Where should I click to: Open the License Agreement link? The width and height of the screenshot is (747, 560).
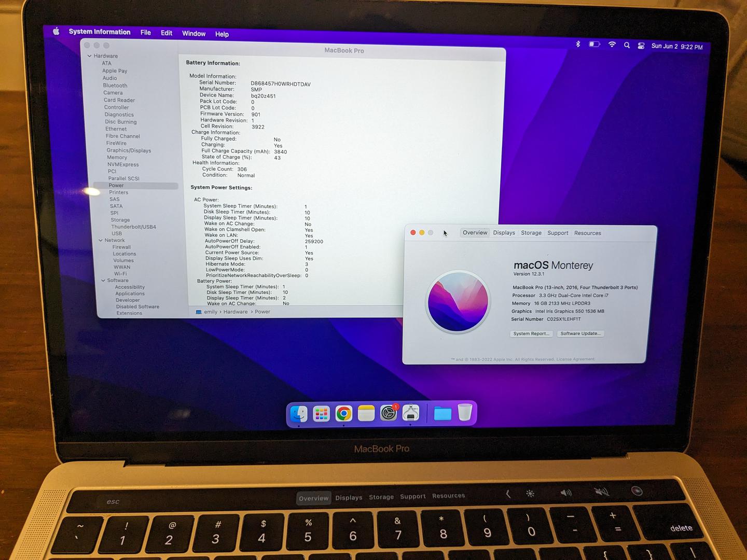575,359
